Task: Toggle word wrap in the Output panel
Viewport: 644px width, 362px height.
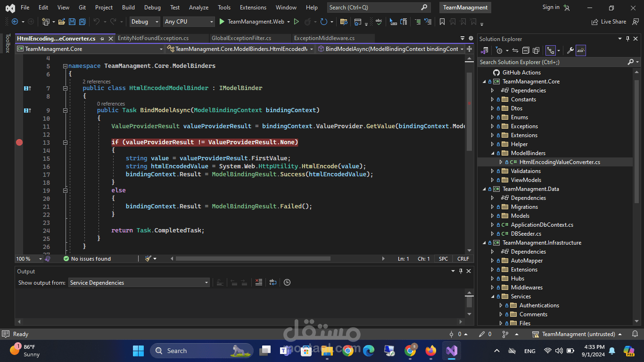Action: 273,282
